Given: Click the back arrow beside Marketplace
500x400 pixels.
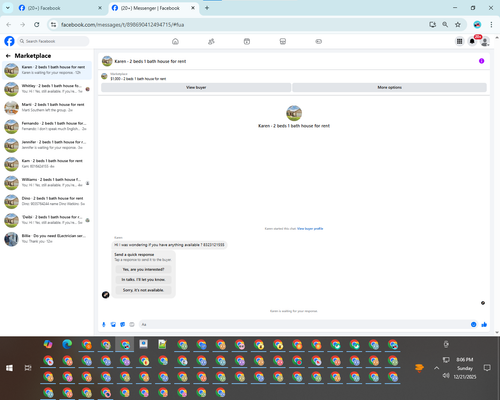Looking at the screenshot, I should click(x=8, y=56).
